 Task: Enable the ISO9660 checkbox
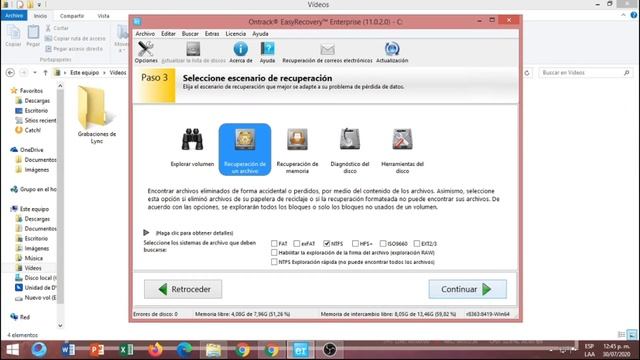pos(383,243)
